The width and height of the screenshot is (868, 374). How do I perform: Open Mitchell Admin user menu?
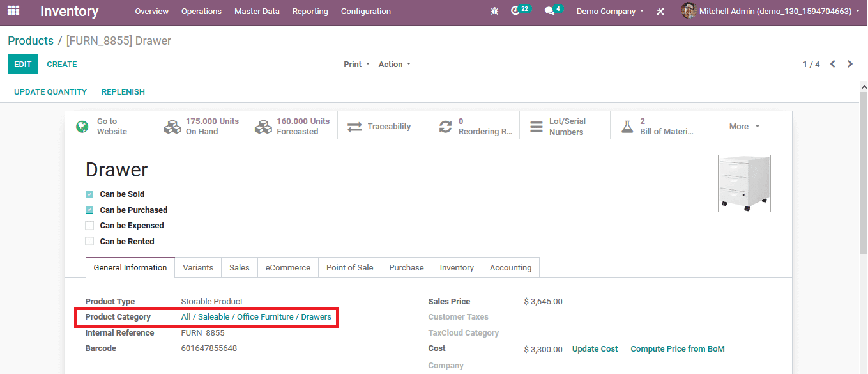coord(771,12)
